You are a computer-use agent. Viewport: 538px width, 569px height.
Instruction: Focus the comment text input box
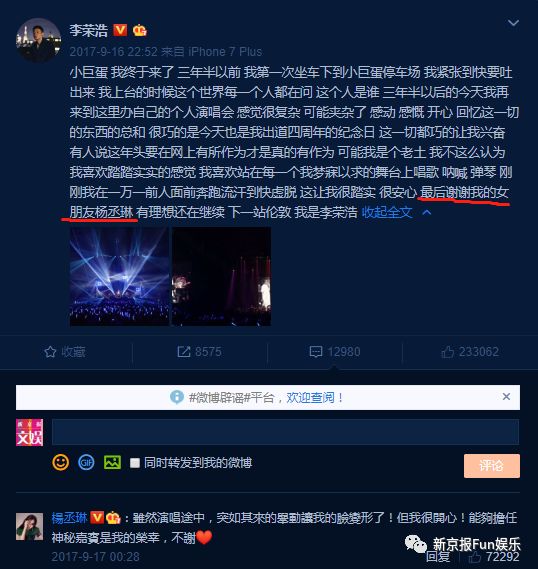286,432
